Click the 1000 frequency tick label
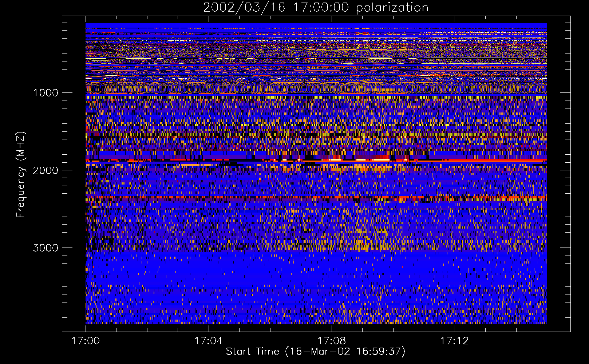 coord(46,92)
